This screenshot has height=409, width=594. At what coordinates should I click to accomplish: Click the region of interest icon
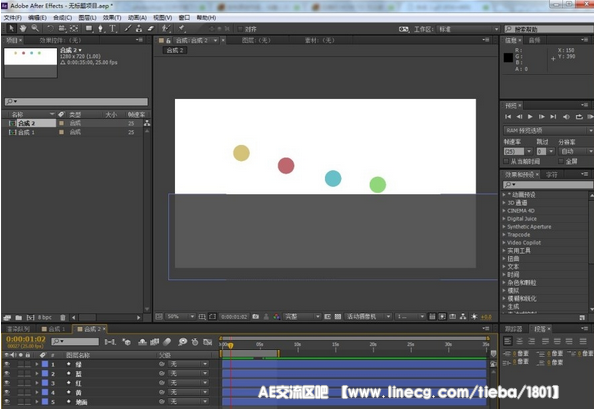pyautogui.click(x=328, y=317)
